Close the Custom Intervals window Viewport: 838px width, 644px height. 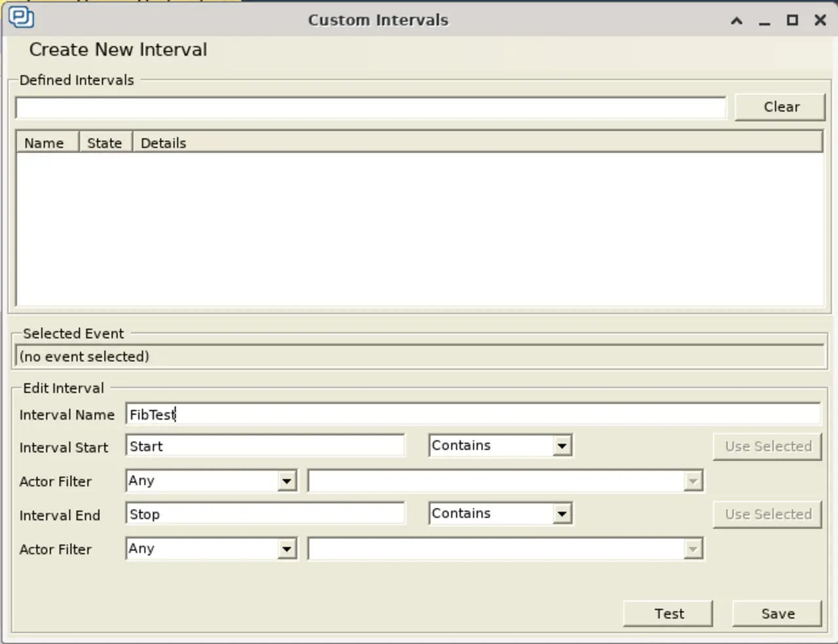[x=820, y=20]
